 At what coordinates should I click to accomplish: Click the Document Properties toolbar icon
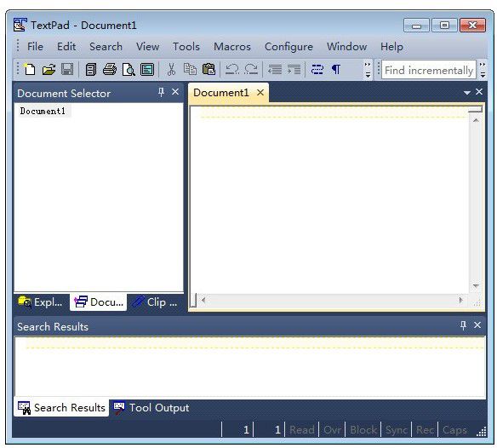147,70
